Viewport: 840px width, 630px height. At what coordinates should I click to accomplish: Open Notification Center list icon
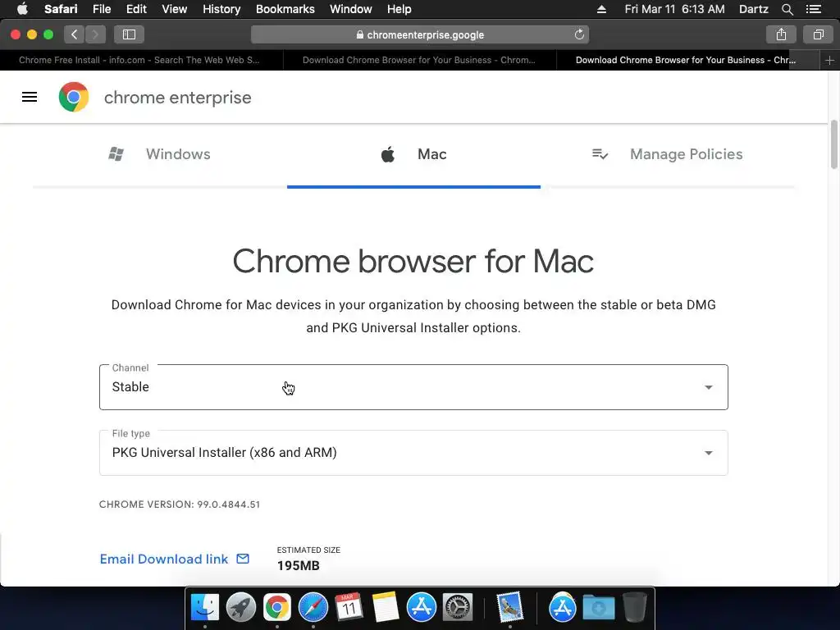click(814, 9)
